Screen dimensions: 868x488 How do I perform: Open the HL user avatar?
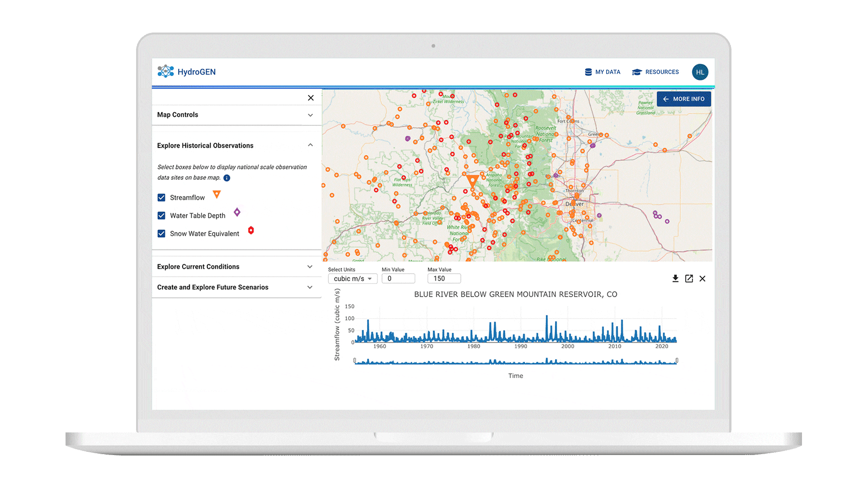[700, 72]
